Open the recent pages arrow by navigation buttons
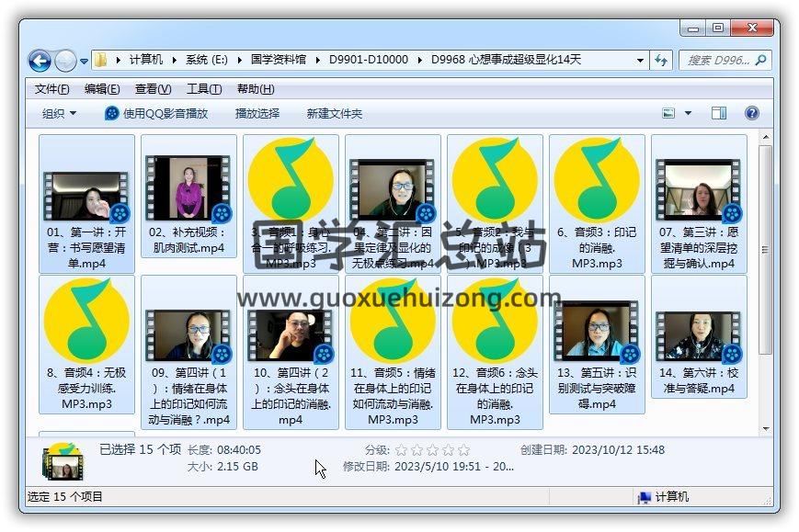799x532 pixels. pyautogui.click(x=85, y=62)
